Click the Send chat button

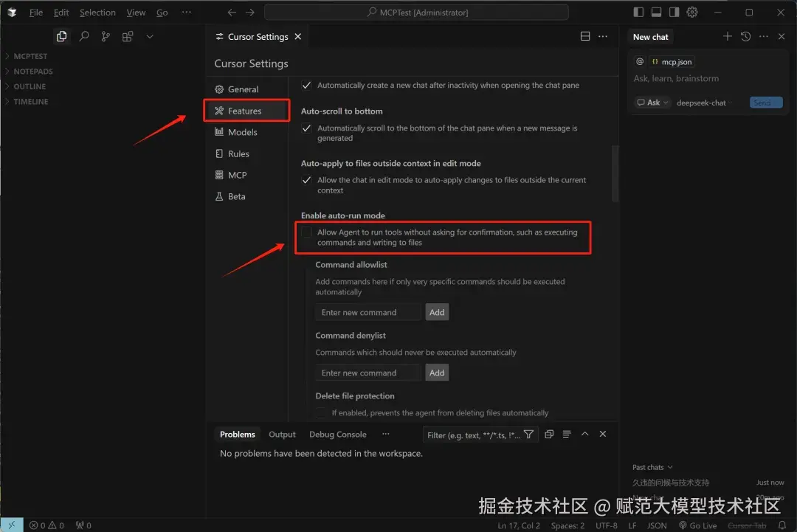[766, 103]
